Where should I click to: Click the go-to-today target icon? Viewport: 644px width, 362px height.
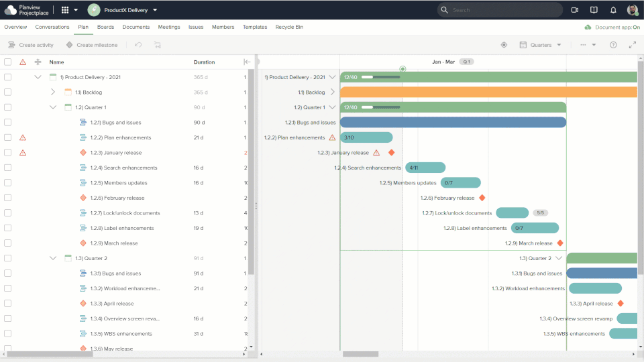[x=504, y=45]
